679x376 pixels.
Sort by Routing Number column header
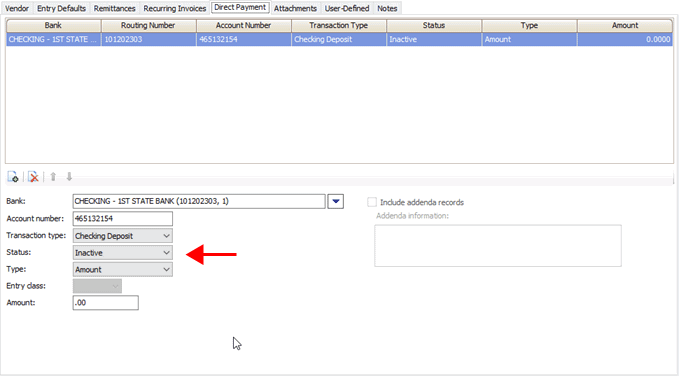coord(149,25)
